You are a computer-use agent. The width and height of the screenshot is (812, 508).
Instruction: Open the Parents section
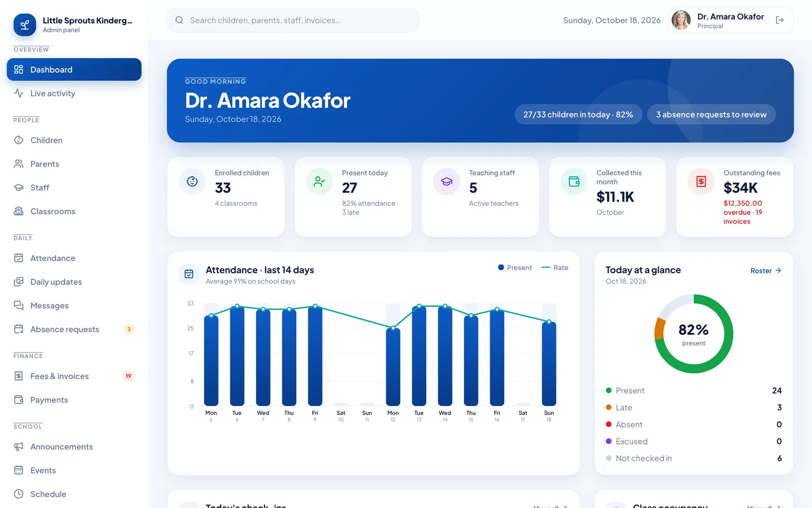tap(74, 164)
